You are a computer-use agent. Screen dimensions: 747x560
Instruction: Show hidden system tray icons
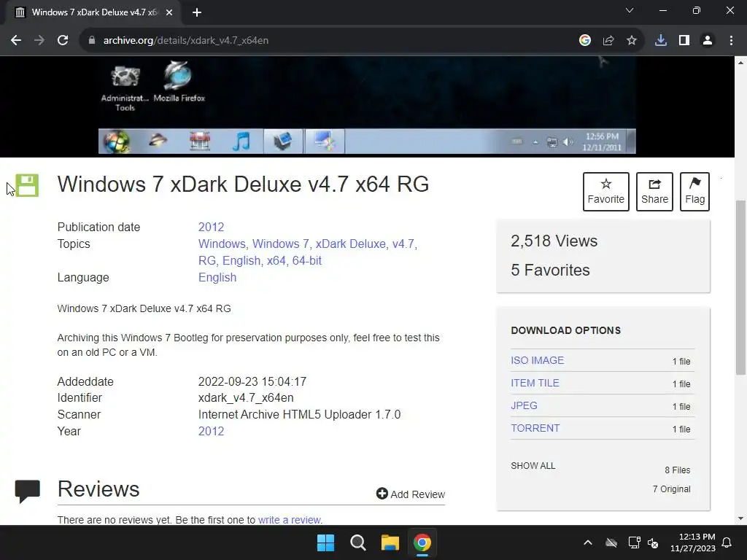click(588, 542)
